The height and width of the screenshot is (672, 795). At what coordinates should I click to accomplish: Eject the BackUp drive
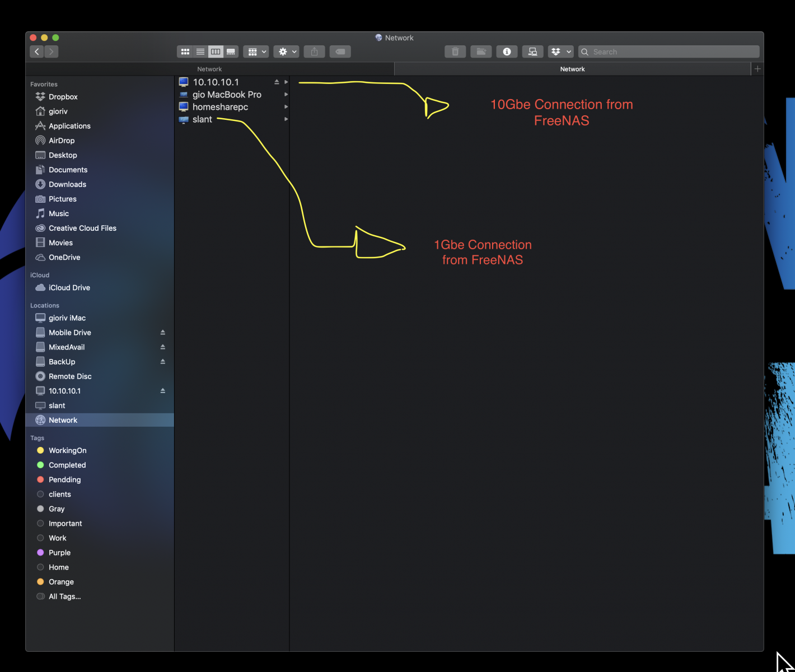click(x=163, y=362)
